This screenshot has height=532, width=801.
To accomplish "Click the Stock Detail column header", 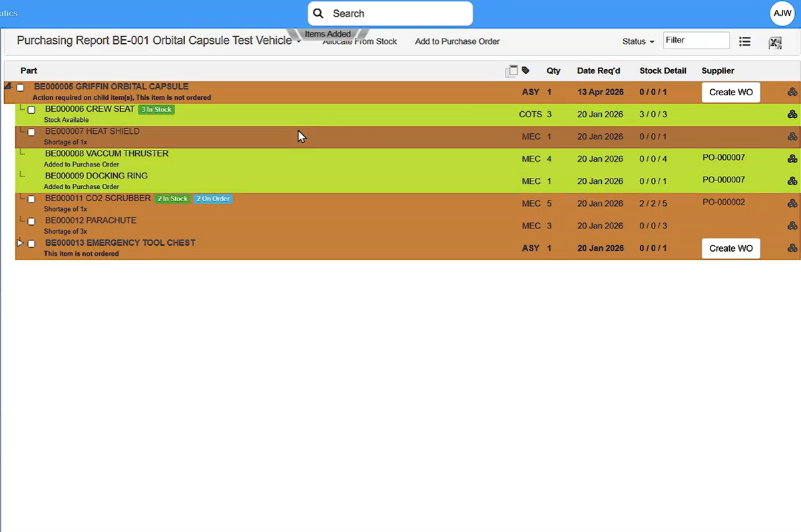I will tap(663, 71).
